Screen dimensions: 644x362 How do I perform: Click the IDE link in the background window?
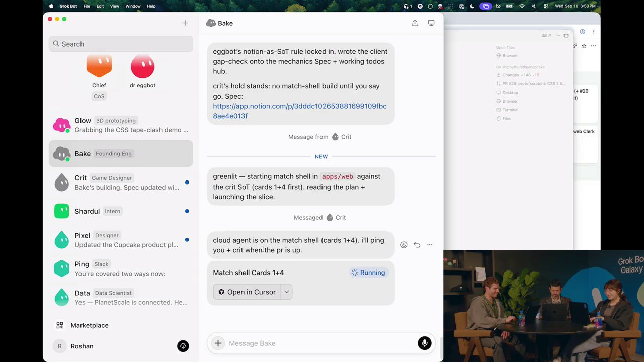click(546, 36)
